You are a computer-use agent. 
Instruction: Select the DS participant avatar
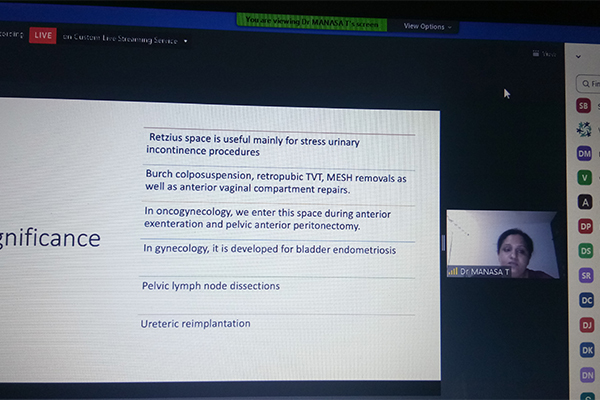(x=586, y=250)
